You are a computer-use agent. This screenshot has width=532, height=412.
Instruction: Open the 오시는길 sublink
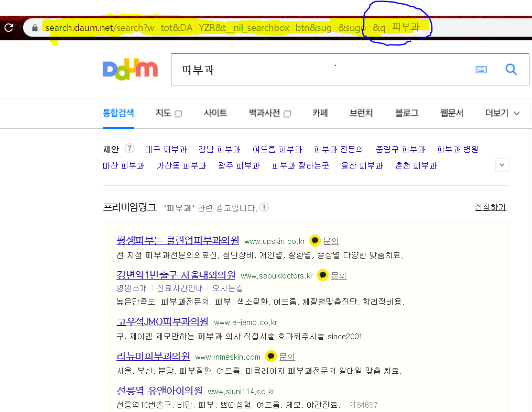[x=227, y=288]
